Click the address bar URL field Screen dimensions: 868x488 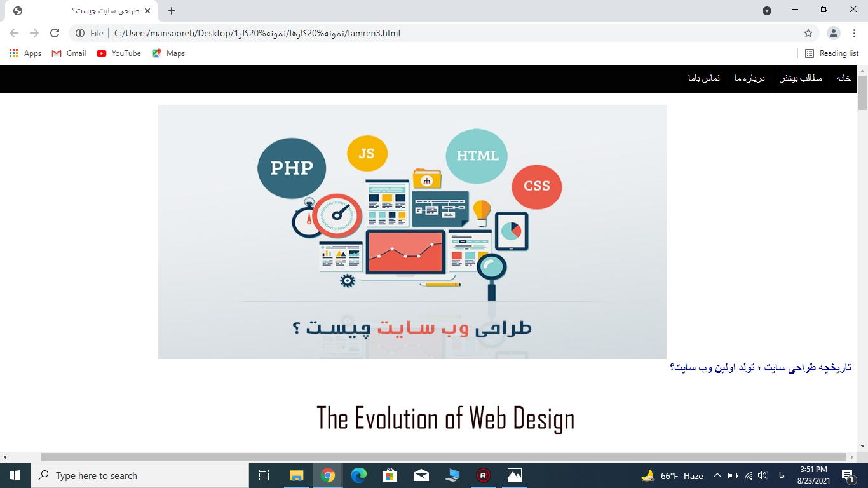click(445, 33)
